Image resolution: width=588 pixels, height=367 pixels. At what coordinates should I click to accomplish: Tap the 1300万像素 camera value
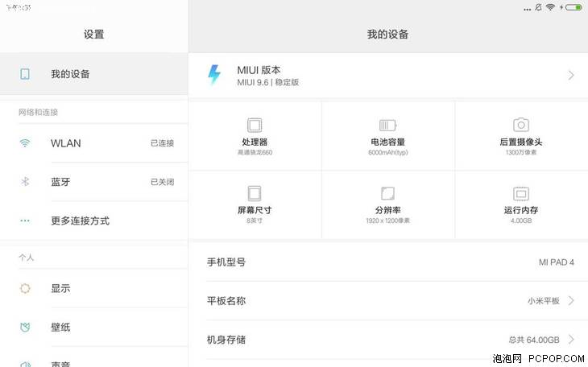pyautogui.click(x=521, y=152)
